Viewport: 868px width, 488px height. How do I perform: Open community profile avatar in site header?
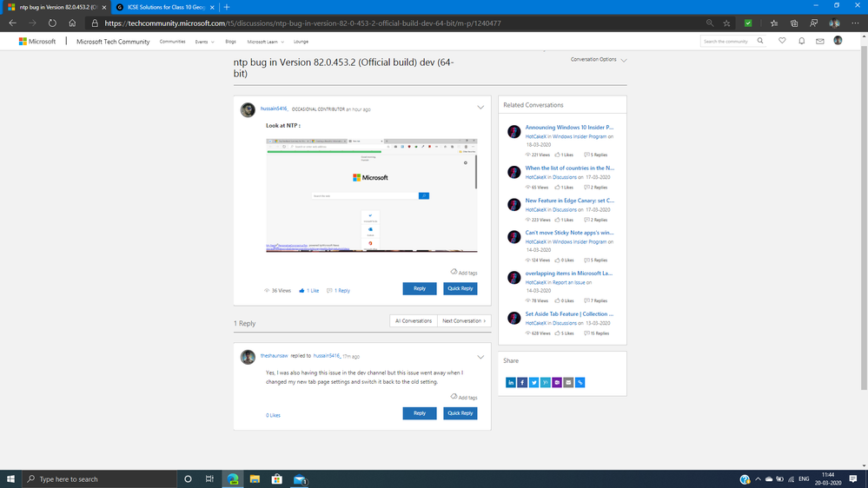838,41
